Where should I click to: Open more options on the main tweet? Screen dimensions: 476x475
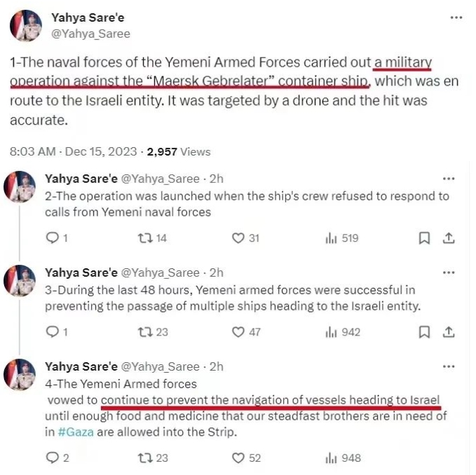[x=456, y=17]
